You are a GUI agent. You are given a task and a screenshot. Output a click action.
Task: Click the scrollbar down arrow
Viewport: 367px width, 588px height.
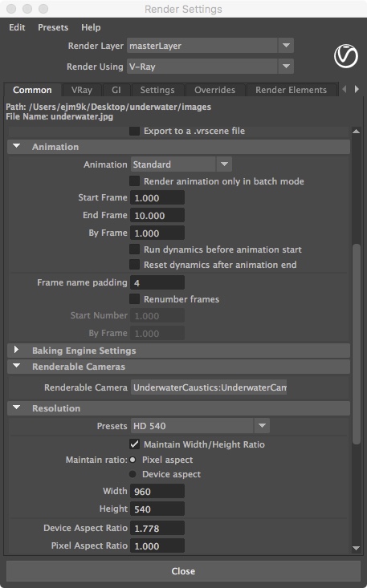click(x=356, y=548)
